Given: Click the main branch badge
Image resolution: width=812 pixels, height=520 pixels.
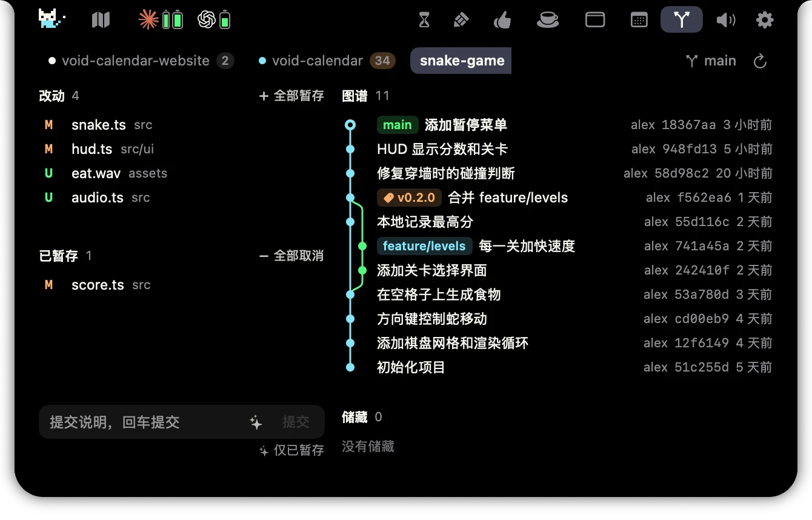Looking at the screenshot, I should coord(398,125).
